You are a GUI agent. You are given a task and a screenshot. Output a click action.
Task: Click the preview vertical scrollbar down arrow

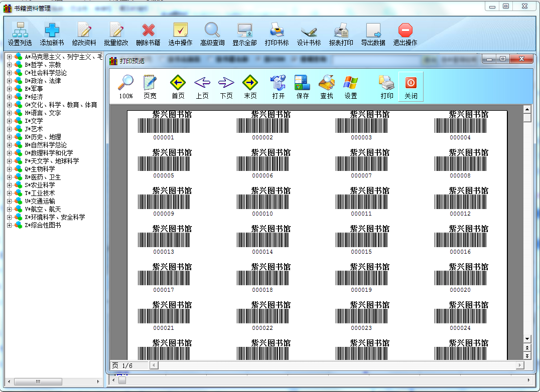point(527,339)
